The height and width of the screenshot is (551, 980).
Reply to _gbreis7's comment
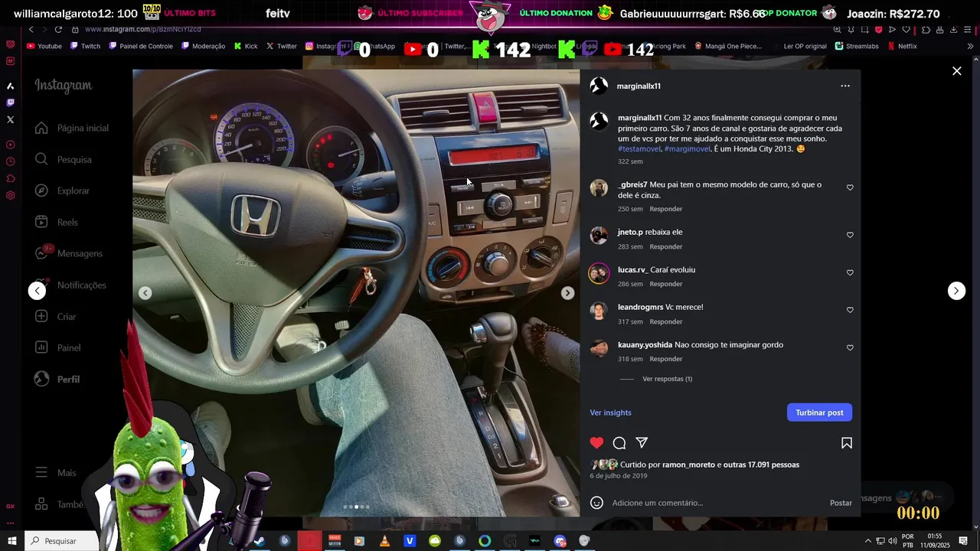(665, 209)
